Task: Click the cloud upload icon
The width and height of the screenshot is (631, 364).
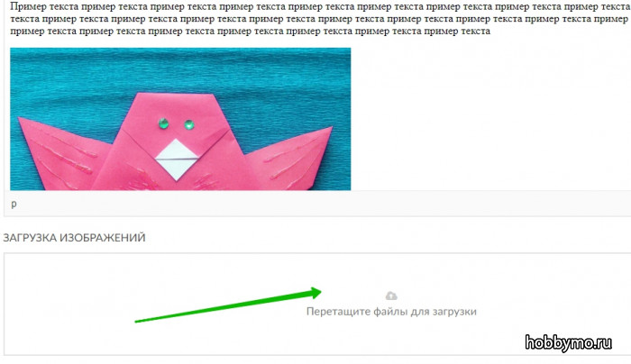Action: [x=391, y=296]
